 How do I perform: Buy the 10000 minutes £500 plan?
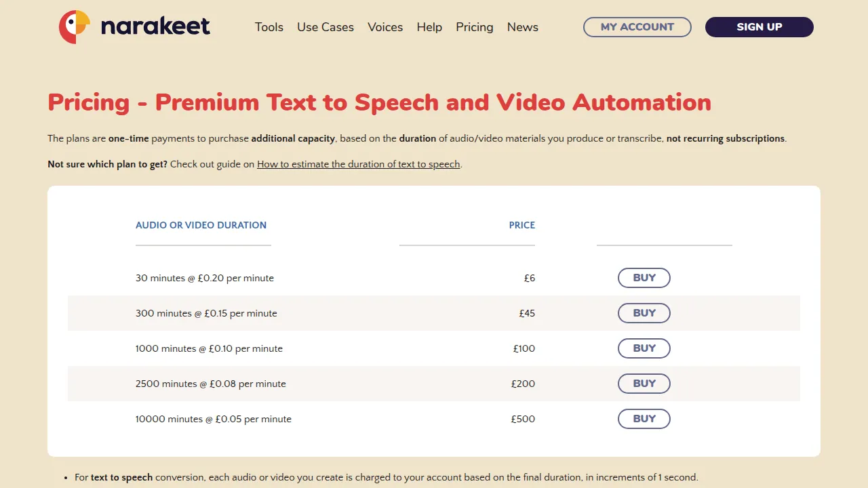[x=644, y=419]
